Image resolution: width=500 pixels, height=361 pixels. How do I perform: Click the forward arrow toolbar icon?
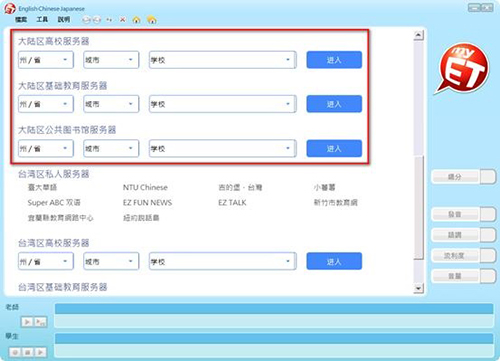tap(97, 20)
